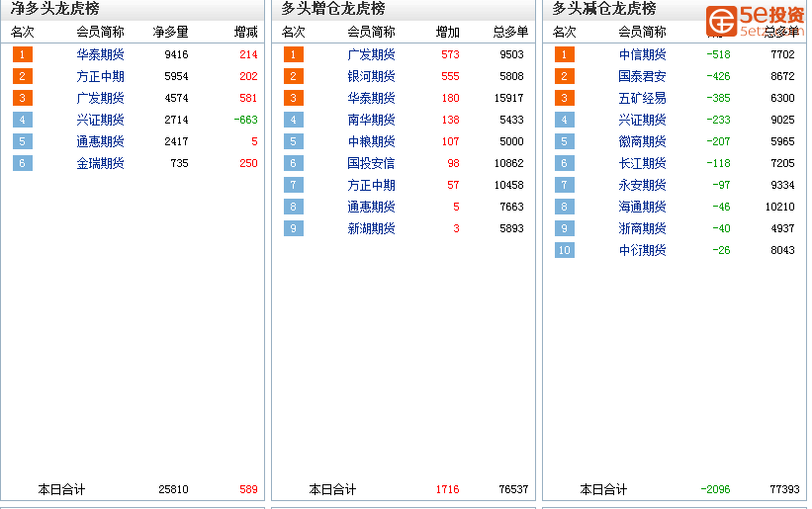812x509 pixels.
Task: Open 浙商期货 member link
Action: [642, 228]
